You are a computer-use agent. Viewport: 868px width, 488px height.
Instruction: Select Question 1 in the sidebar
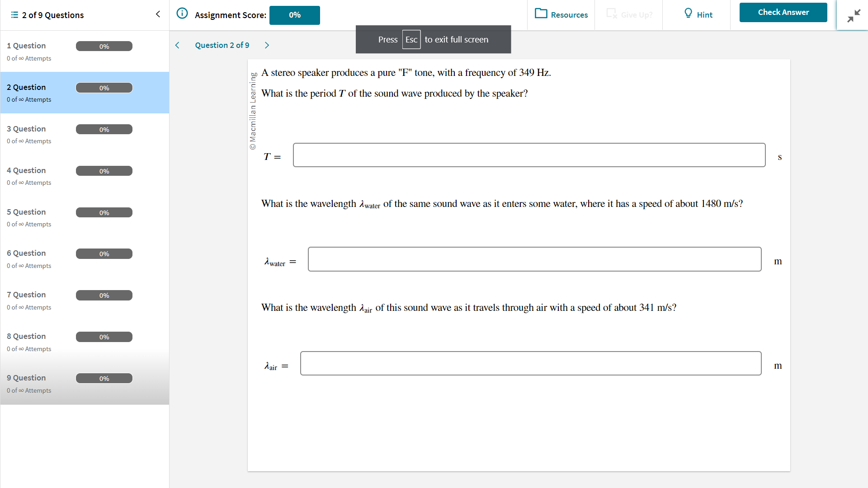tap(26, 46)
